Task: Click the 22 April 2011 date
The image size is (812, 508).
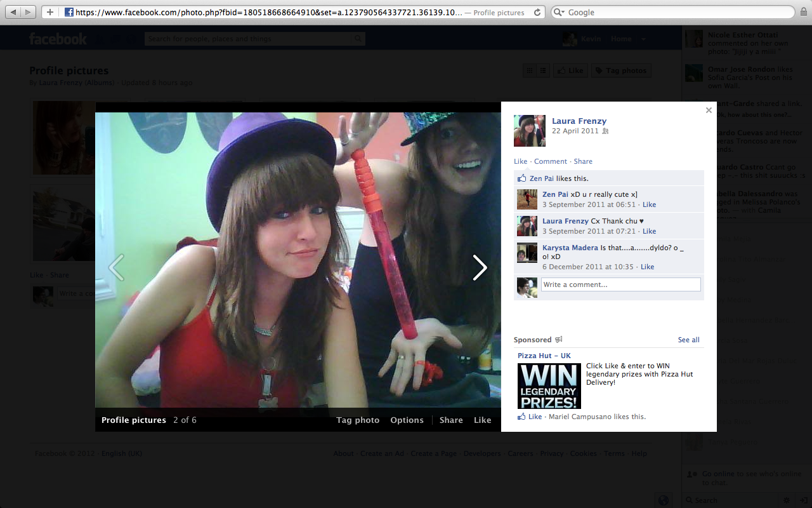Action: [575, 131]
